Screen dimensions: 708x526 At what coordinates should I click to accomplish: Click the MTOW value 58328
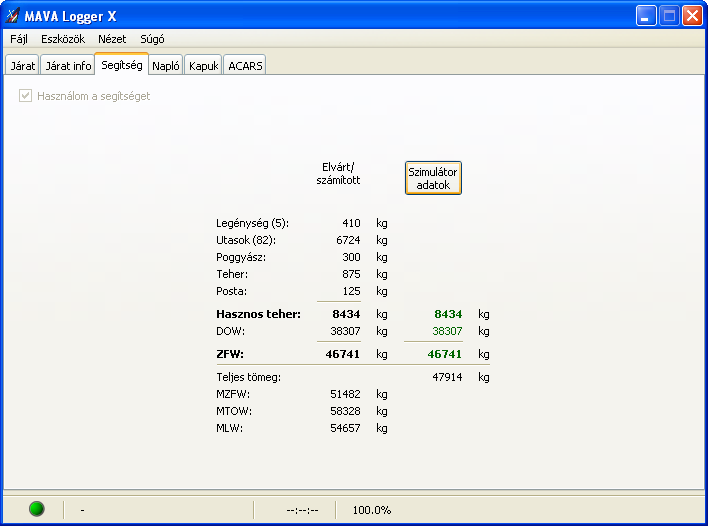coord(345,411)
